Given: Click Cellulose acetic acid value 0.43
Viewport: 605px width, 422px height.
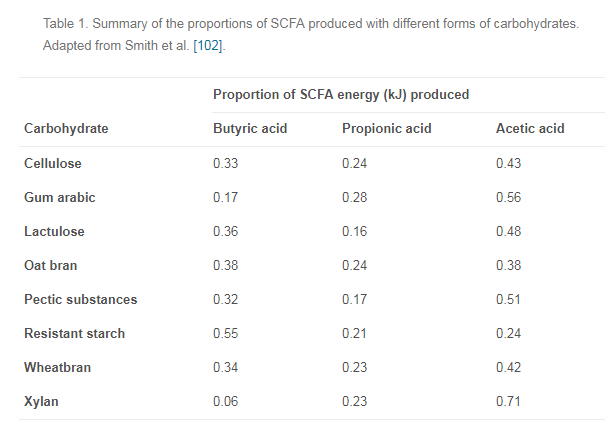Looking at the screenshot, I should pyautogui.click(x=509, y=163).
